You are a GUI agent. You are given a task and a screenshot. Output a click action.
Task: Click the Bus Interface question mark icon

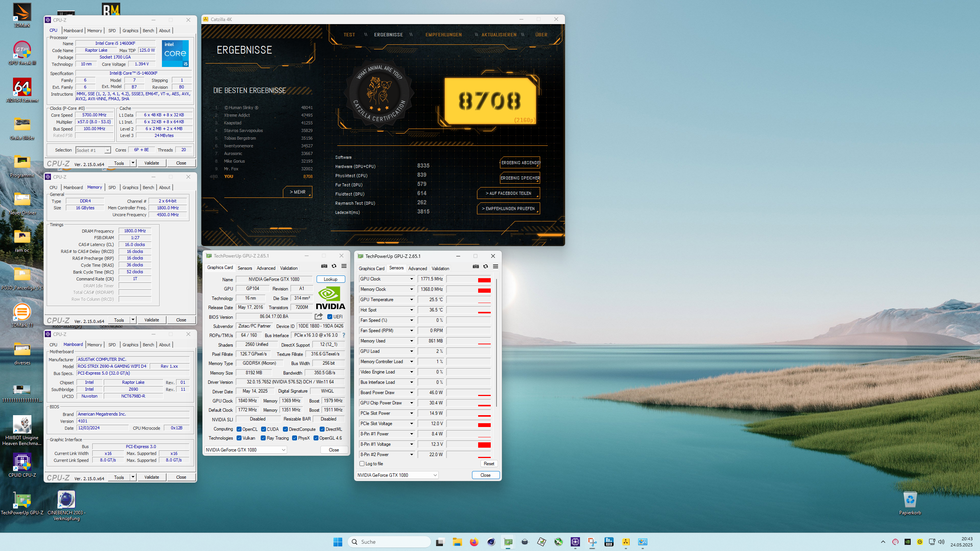343,335
